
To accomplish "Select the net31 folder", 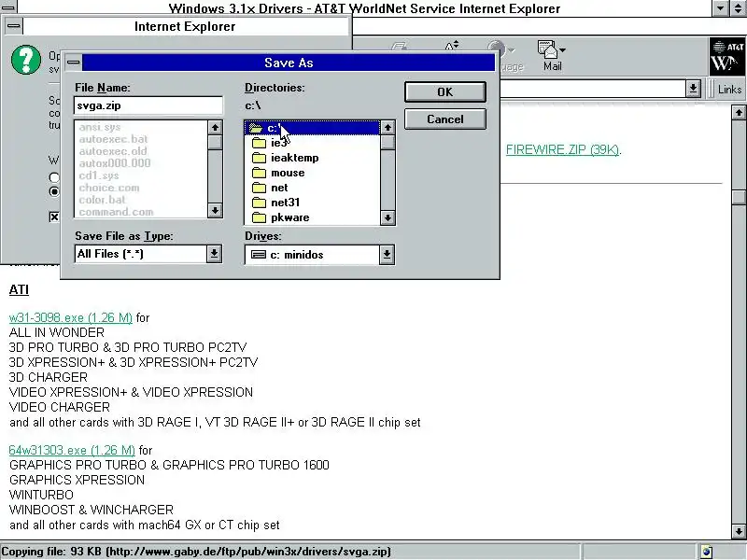I will click(x=312, y=203).
